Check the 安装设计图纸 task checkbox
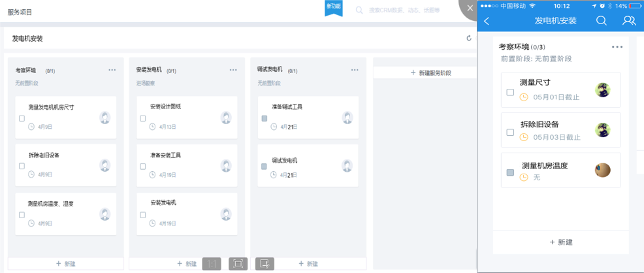This screenshot has width=644, height=273. (143, 118)
